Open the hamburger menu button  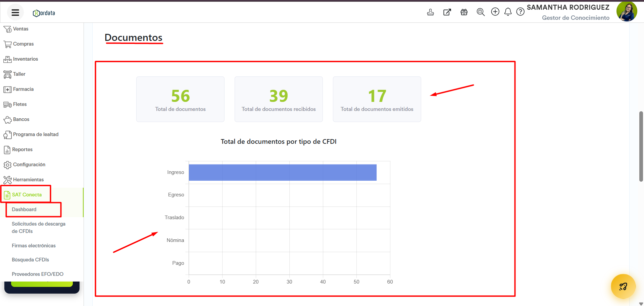pos(15,13)
